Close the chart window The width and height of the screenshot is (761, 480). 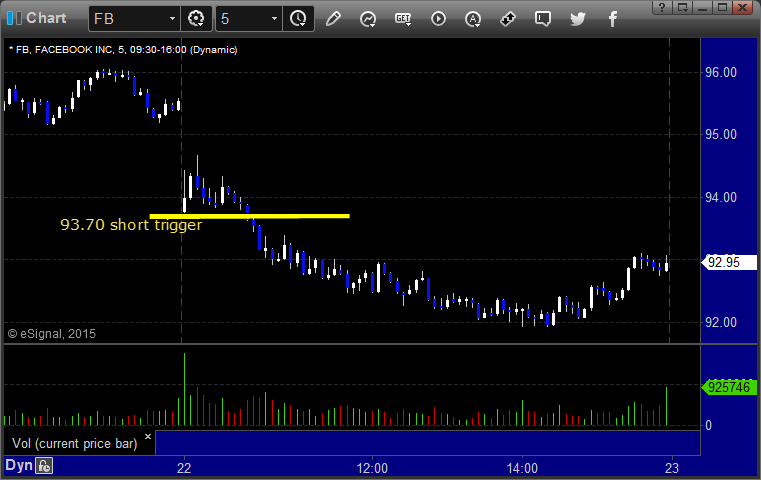(743, 7)
